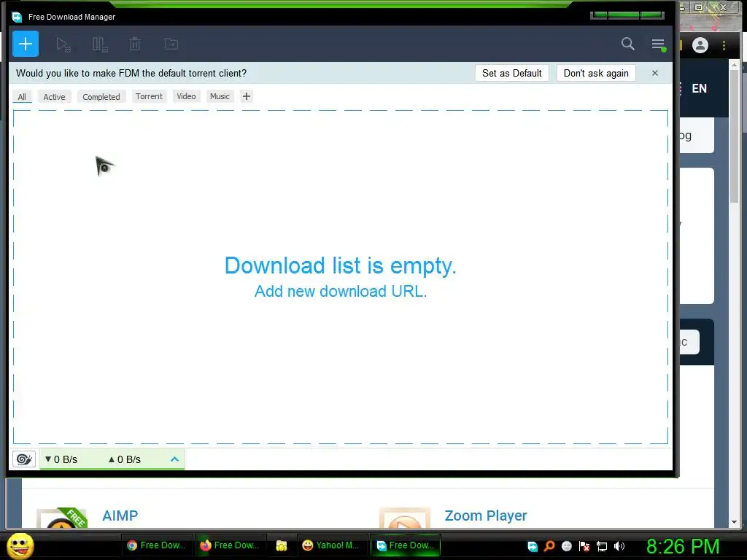
Task: Click the upload speed 0 B/s indicator
Action: pyautogui.click(x=124, y=459)
